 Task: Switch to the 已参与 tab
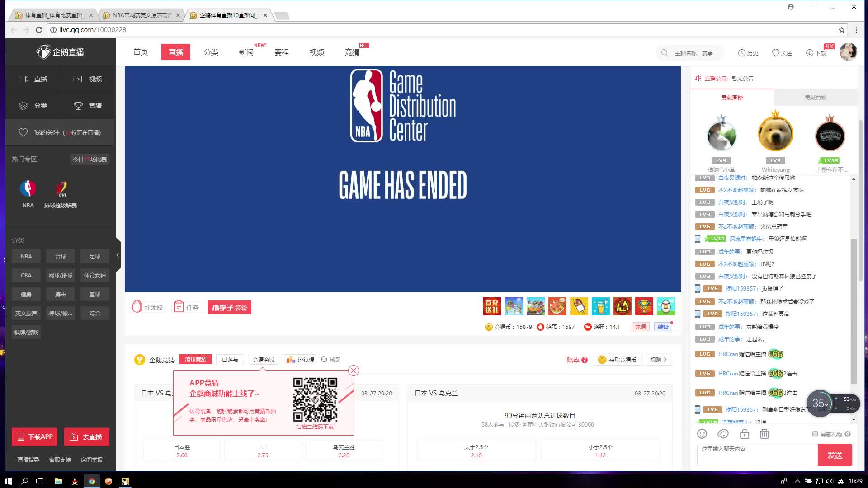point(230,359)
